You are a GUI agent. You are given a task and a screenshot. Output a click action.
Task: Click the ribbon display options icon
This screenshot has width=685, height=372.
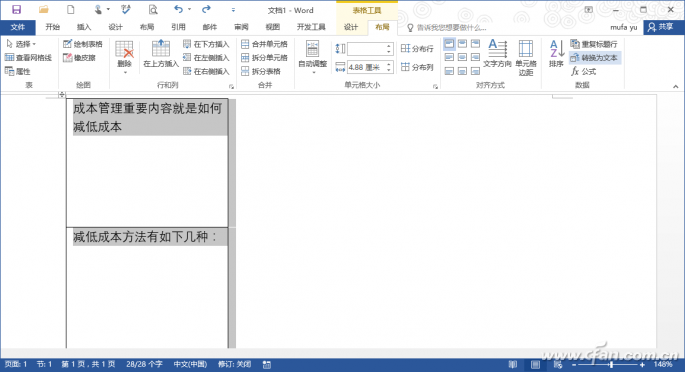pyautogui.click(x=589, y=9)
